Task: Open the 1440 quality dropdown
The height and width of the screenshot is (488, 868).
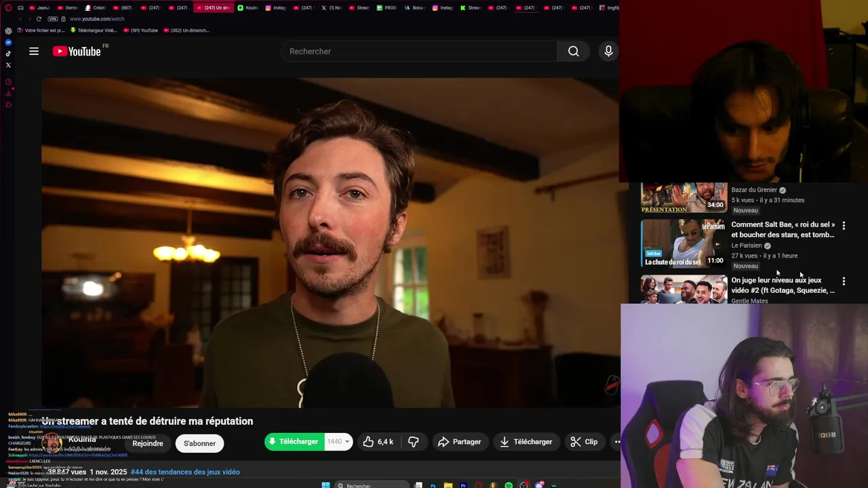Action: click(339, 442)
